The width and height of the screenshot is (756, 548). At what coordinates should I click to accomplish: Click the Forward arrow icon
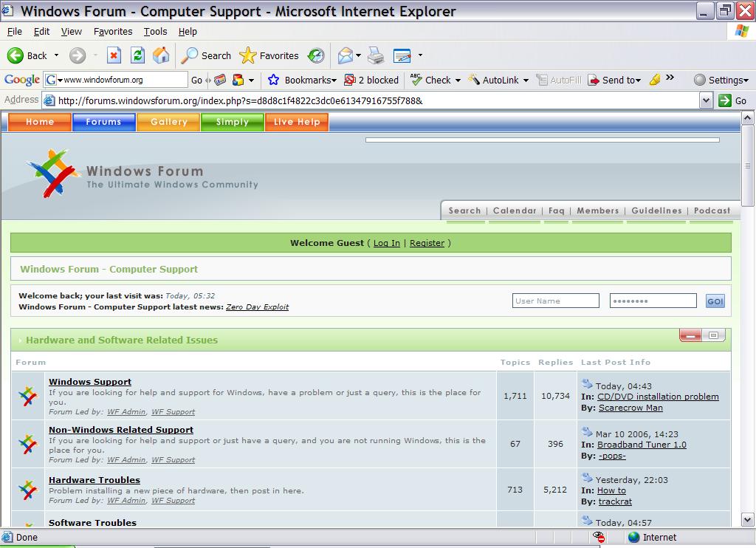pos(77,55)
